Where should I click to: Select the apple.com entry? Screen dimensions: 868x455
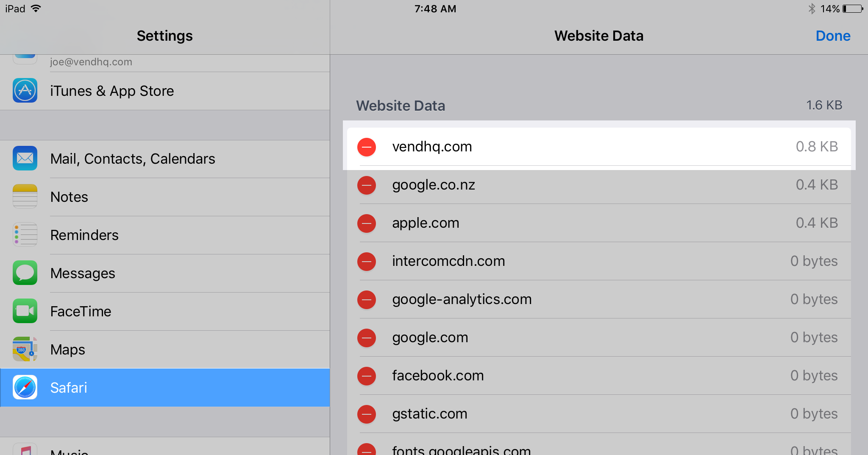click(599, 223)
